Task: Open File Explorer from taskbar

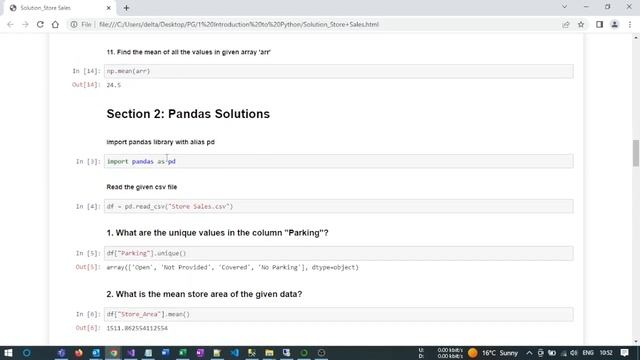Action: [269, 353]
